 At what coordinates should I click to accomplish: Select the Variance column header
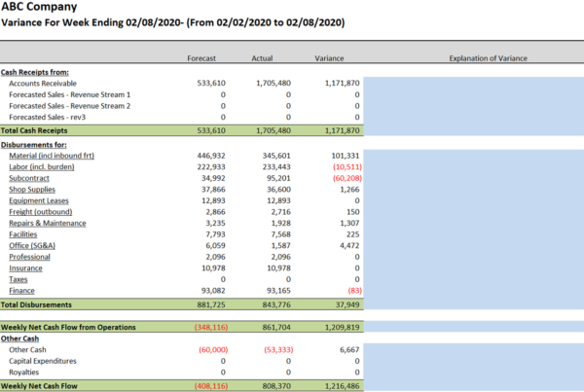tap(329, 58)
